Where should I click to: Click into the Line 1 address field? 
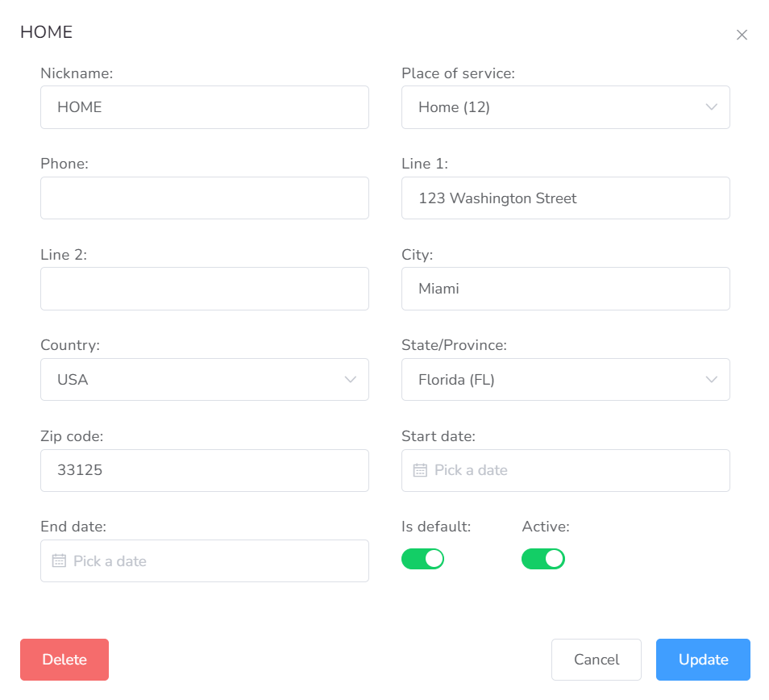[x=565, y=198]
